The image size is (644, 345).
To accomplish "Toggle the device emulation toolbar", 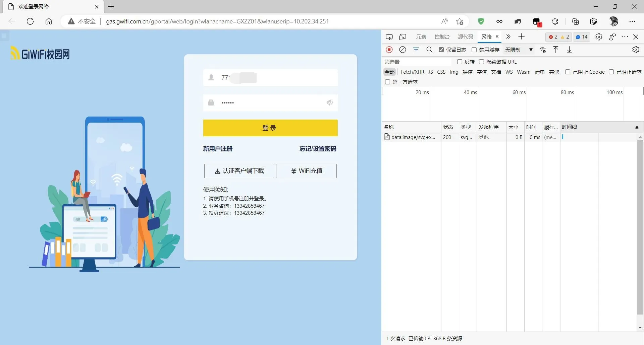I will 402,37.
